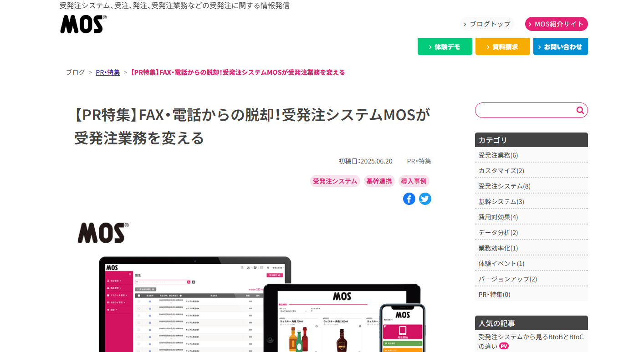Click the カテゴリ sidebar heading
Viewport: 644px width, 352px height.
(x=532, y=140)
